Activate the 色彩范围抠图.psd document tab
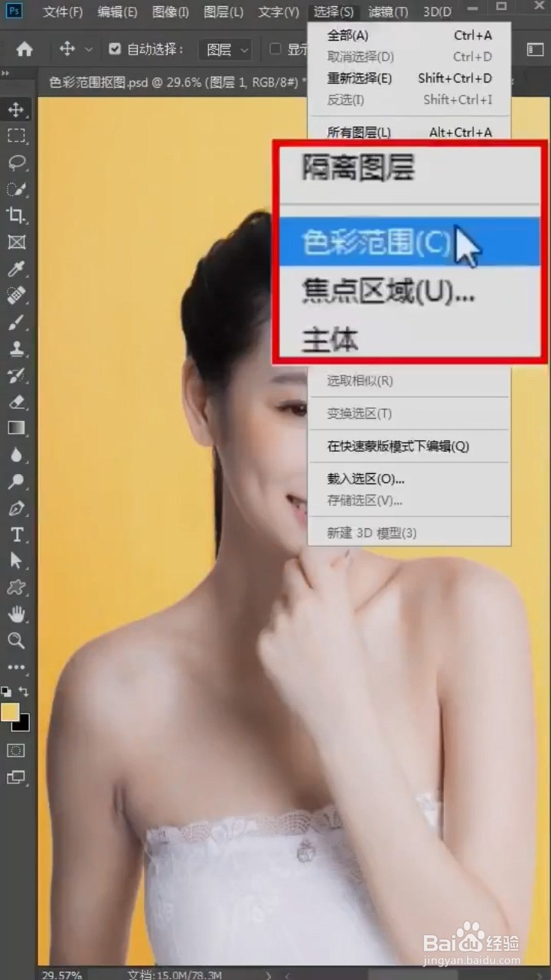 pos(177,83)
